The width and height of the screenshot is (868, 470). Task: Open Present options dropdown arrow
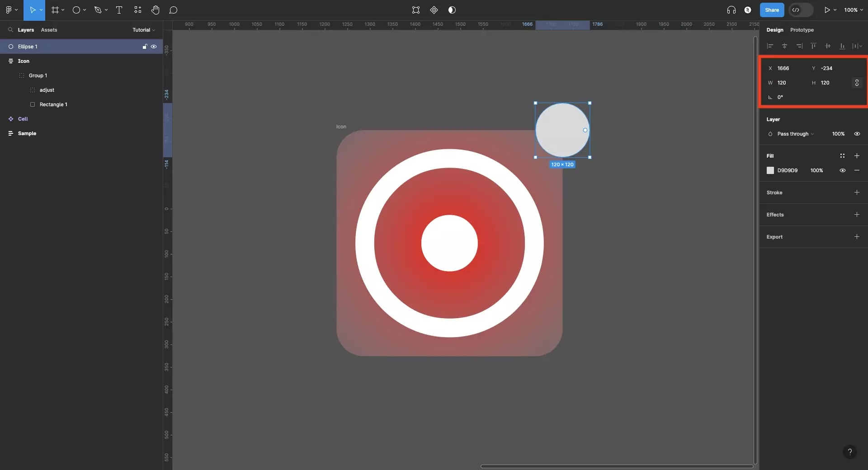click(x=835, y=10)
